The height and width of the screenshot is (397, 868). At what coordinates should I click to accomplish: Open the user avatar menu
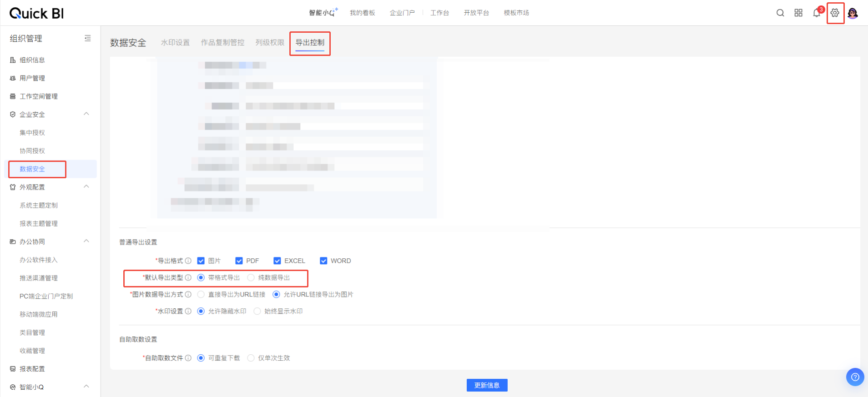(853, 13)
